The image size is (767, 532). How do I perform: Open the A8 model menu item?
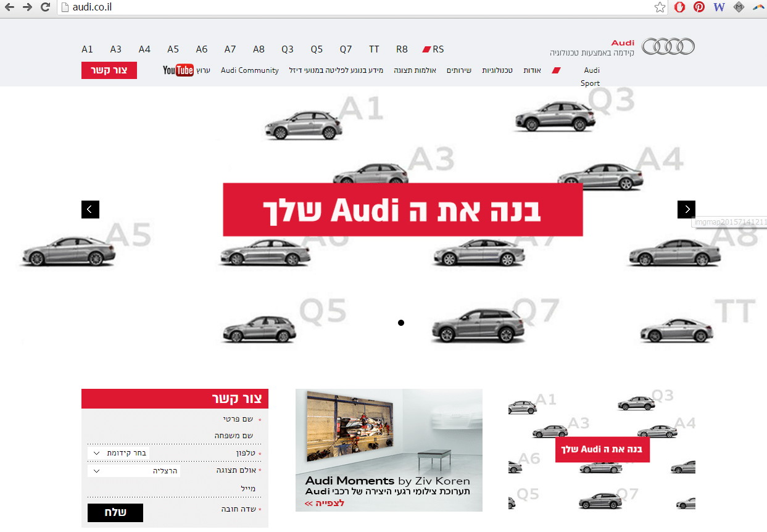(x=259, y=49)
